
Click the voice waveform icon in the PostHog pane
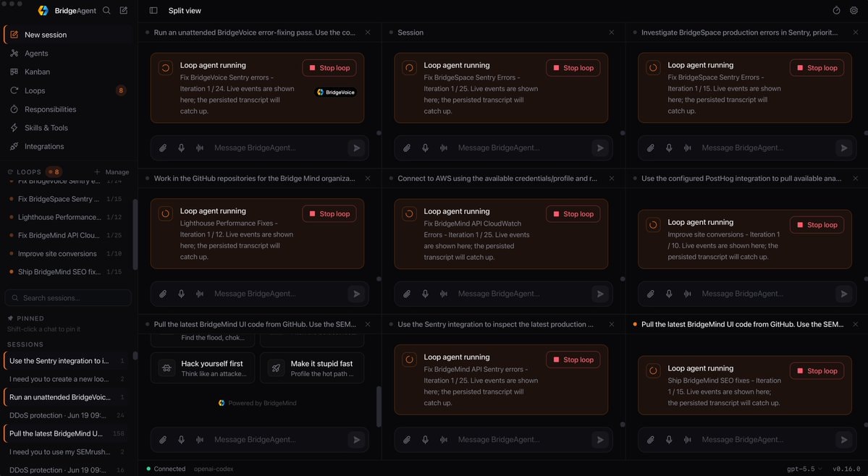coord(688,294)
